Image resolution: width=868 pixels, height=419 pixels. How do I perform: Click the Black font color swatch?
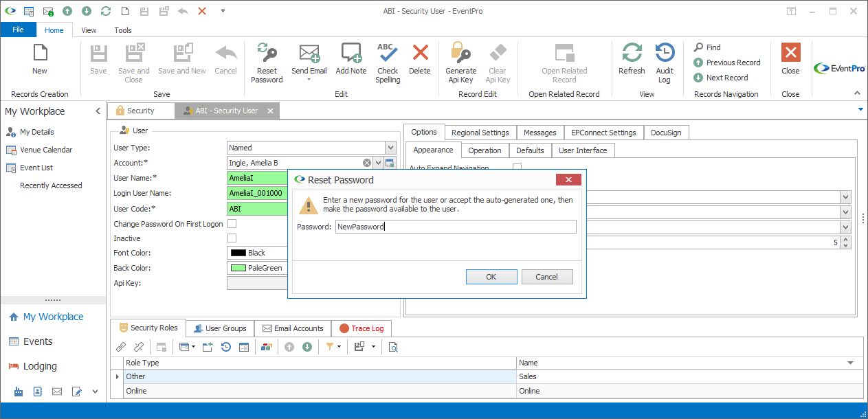pos(238,253)
